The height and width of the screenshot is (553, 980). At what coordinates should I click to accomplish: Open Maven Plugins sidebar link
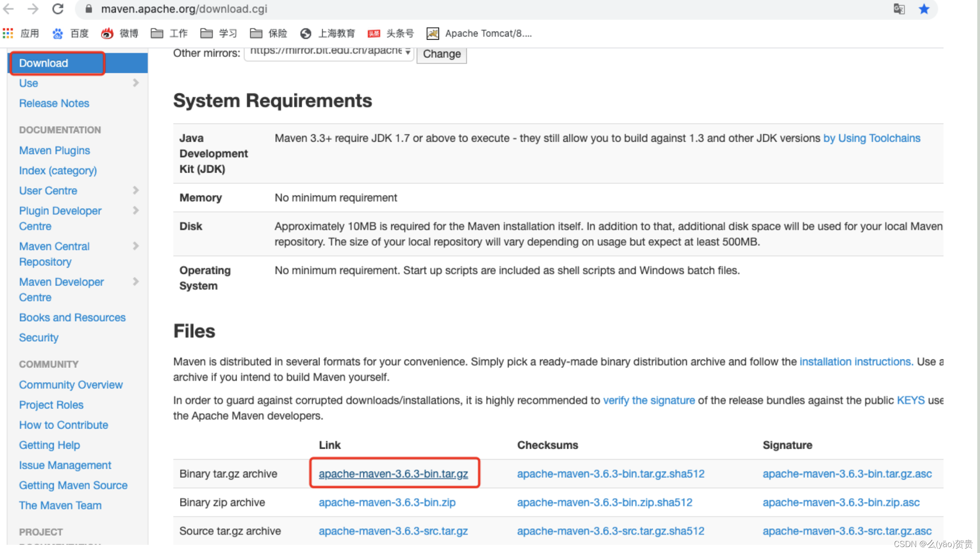click(55, 150)
